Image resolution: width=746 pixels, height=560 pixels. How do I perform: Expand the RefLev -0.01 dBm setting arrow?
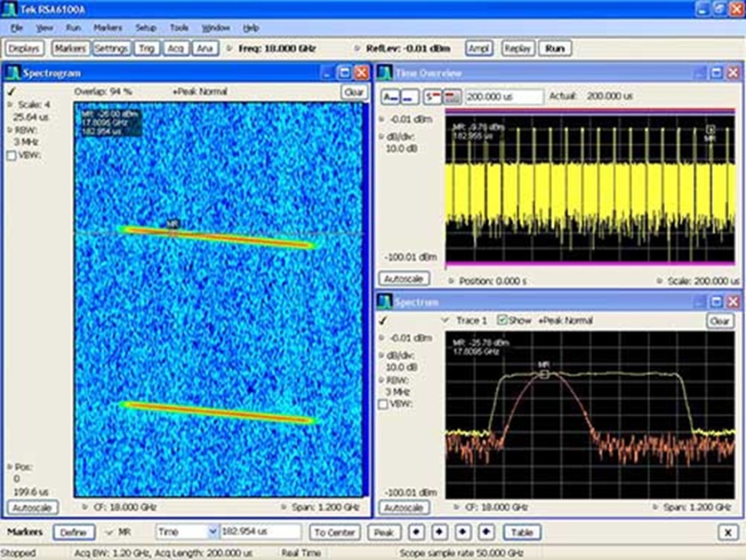pos(357,49)
